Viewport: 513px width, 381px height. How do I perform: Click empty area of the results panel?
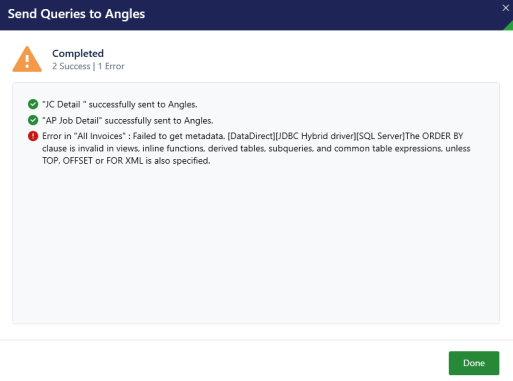point(256,243)
